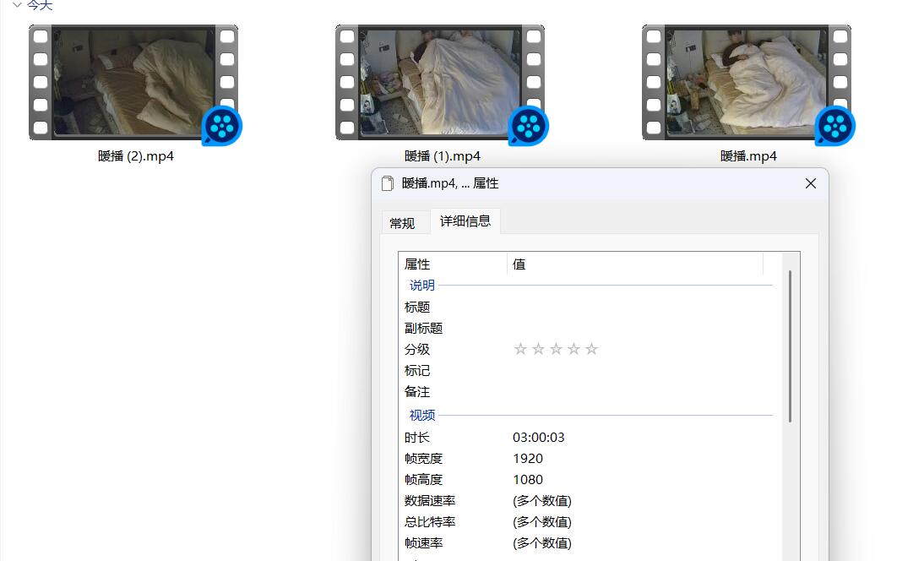This screenshot has width=924, height=561.
Task: Click the file name label 暖播.mp4
Action: 748,156
